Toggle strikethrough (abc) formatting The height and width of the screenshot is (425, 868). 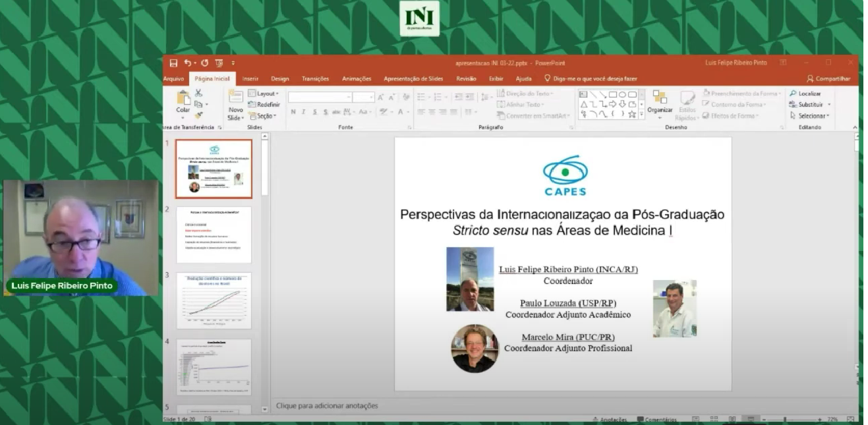click(337, 112)
